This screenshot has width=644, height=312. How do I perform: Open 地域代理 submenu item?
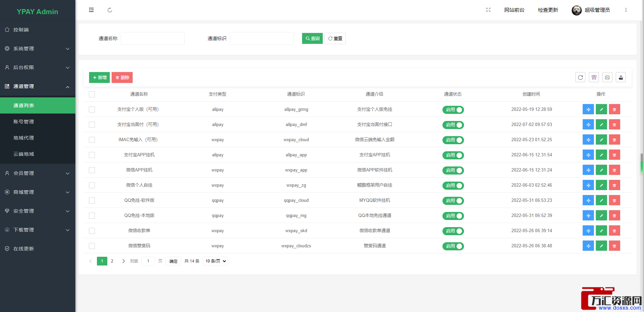click(x=38, y=138)
